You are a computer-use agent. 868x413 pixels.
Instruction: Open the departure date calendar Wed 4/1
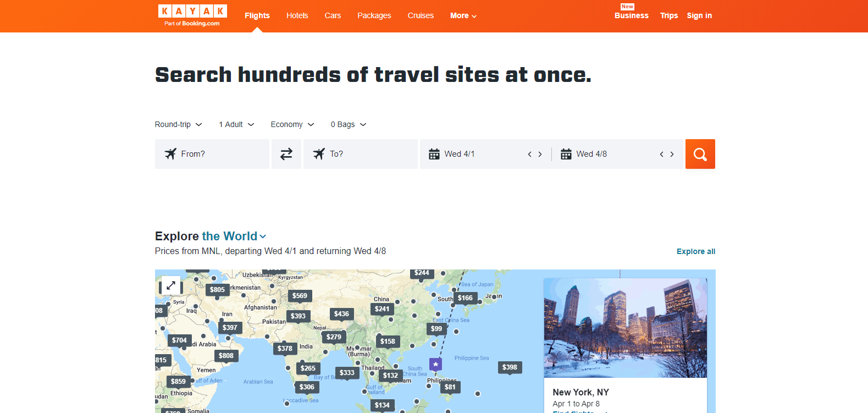tap(459, 154)
